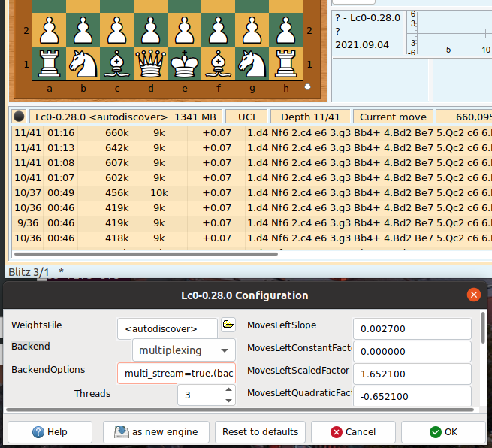The width and height of the screenshot is (492, 448).
Task: Click the Backend label in configuration
Action: (x=31, y=346)
